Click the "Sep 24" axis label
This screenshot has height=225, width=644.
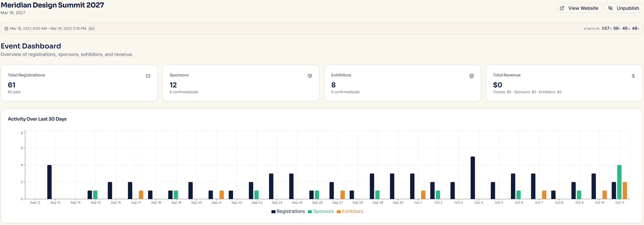277,202
